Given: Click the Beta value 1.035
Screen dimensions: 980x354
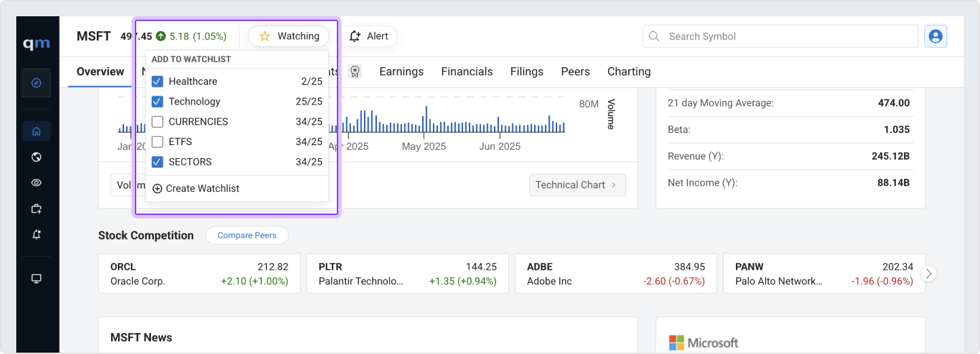Looking at the screenshot, I should (x=897, y=130).
